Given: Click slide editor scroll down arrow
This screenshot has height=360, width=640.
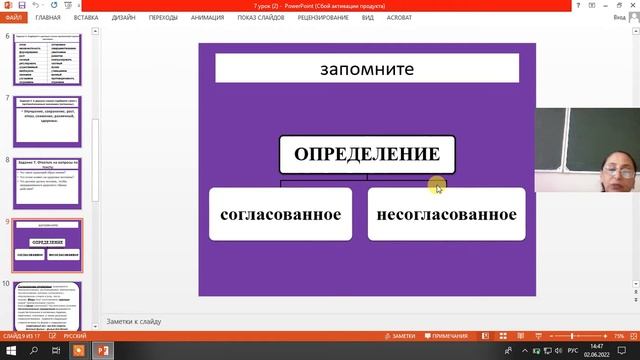Looking at the screenshot, I should pos(636,284).
